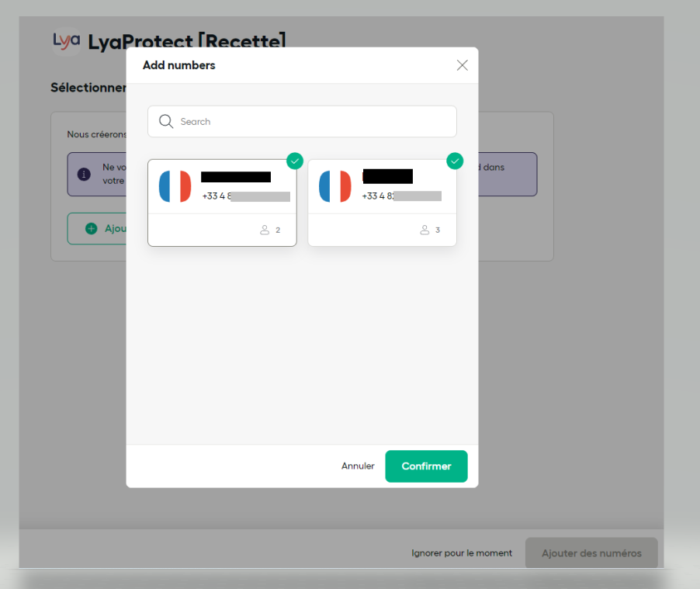The width and height of the screenshot is (700, 589).
Task: Click the LyaProtect [Recette] heading
Action: 186,40
